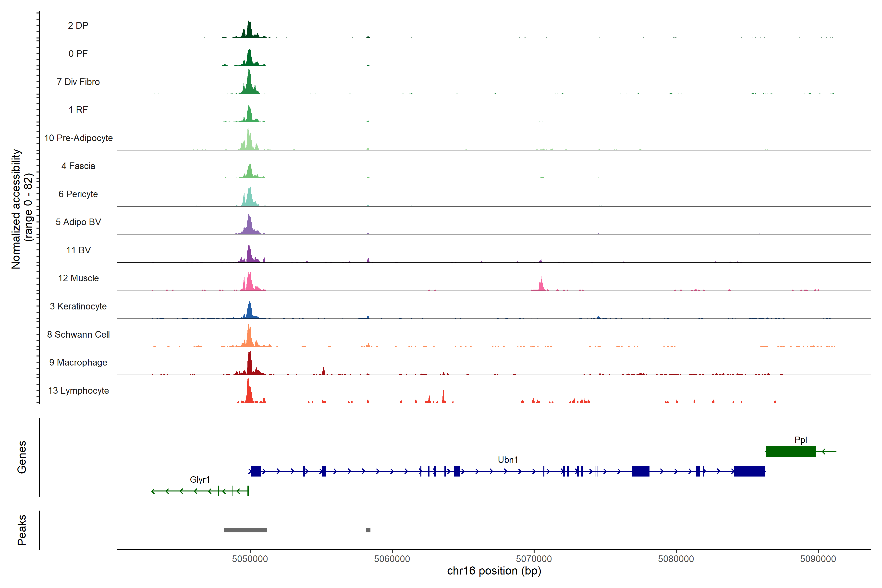Select the 13 Lymphocyte track label
Viewport: 882px width, 588px height.
(78, 390)
